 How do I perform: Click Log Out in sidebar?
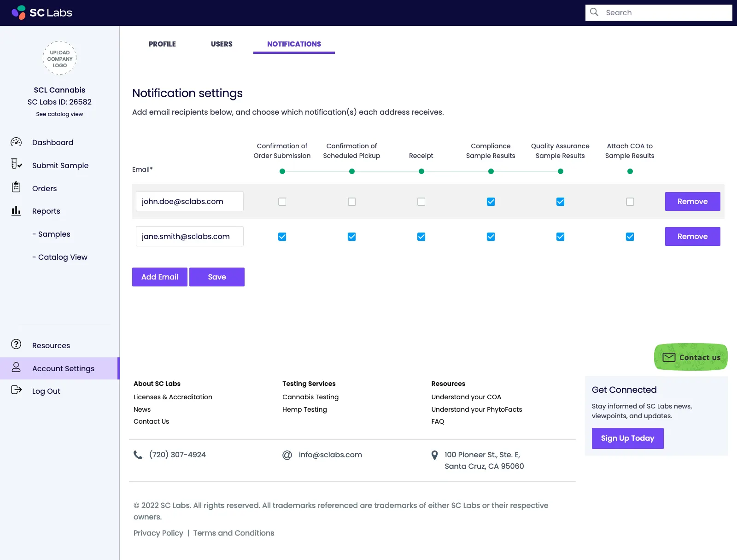point(46,391)
